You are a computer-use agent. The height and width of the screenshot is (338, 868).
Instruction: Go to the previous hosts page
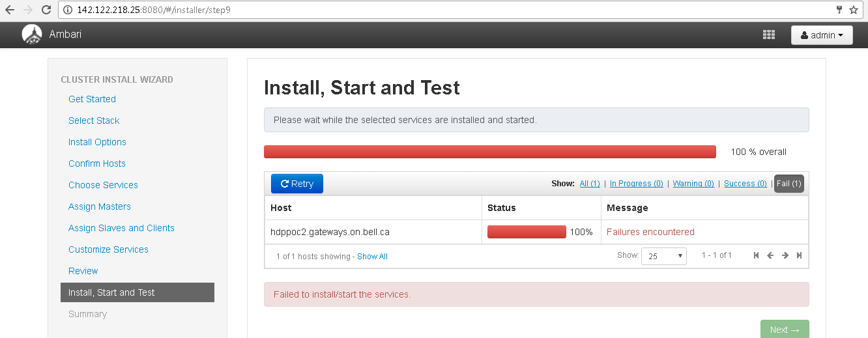[x=770, y=256]
